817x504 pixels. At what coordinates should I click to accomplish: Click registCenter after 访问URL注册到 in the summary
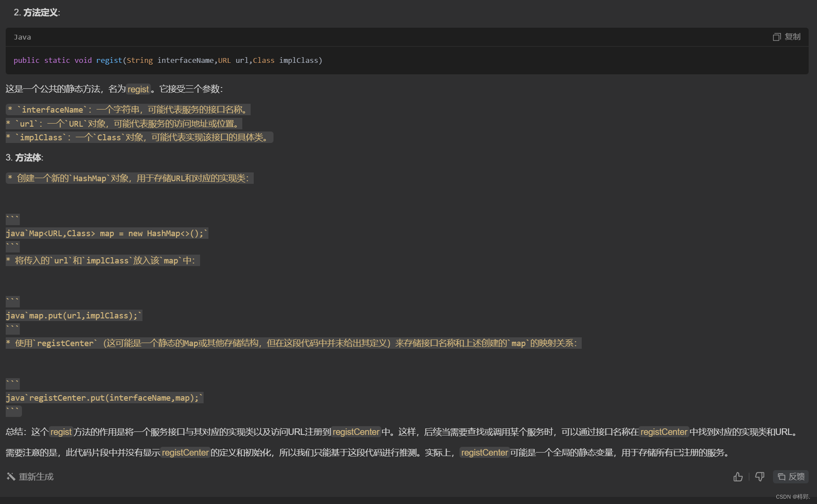[356, 432]
